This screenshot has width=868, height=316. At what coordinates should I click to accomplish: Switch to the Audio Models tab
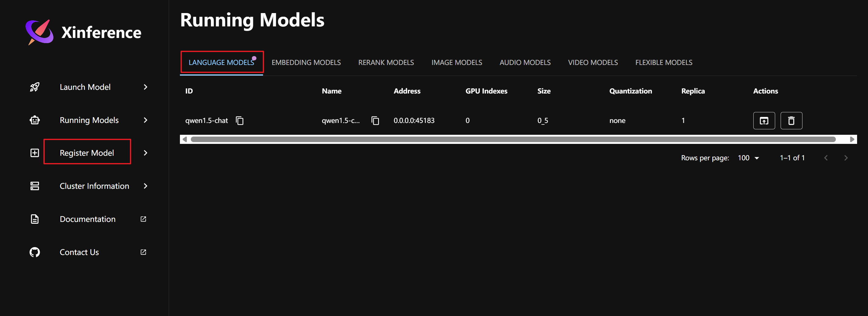[525, 63]
